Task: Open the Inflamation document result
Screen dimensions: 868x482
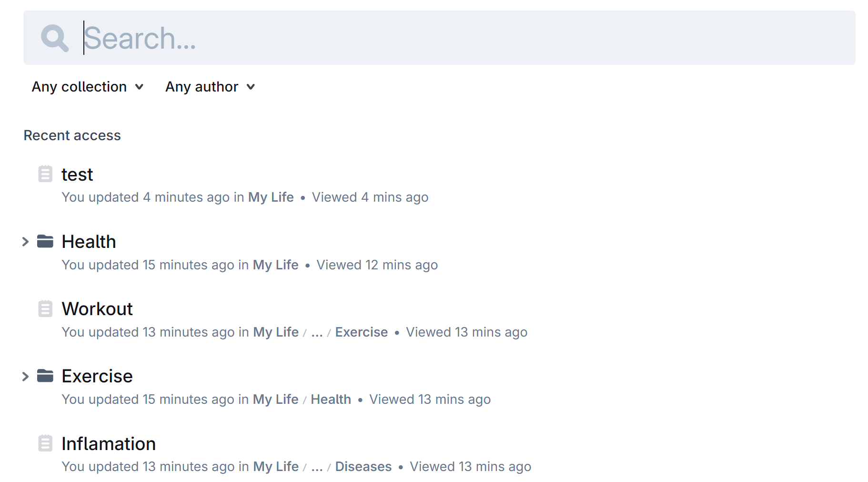Action: click(x=109, y=443)
